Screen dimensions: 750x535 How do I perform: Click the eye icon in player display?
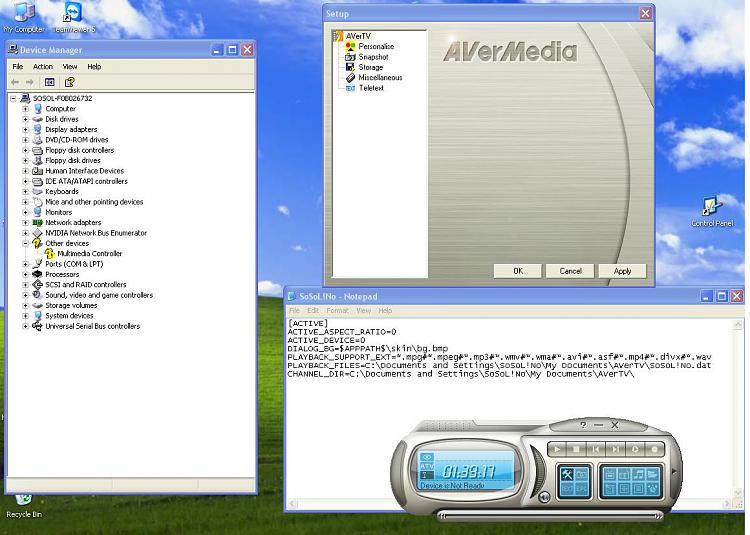pos(427,457)
